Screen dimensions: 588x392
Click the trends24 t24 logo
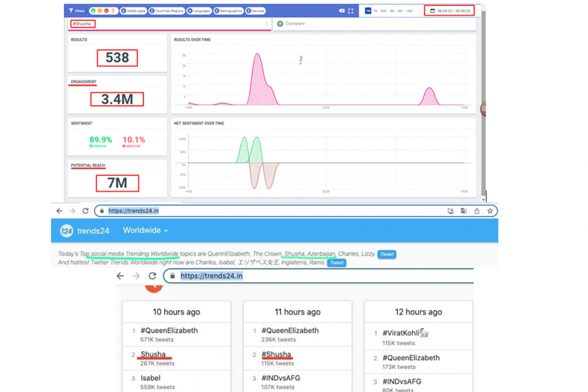click(x=67, y=231)
